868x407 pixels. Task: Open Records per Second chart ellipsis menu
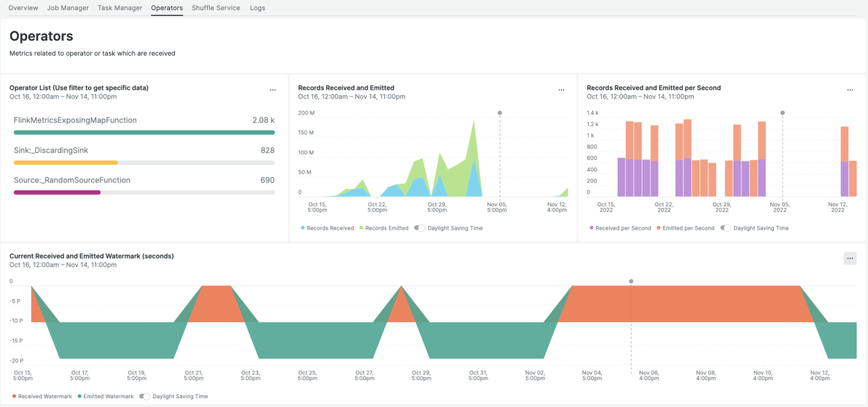coord(850,91)
